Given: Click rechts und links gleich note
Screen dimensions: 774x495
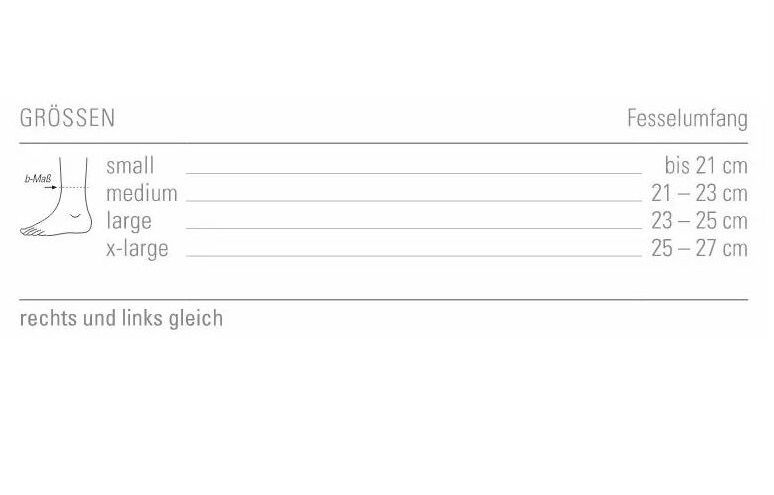Looking at the screenshot, I should click(x=121, y=319).
